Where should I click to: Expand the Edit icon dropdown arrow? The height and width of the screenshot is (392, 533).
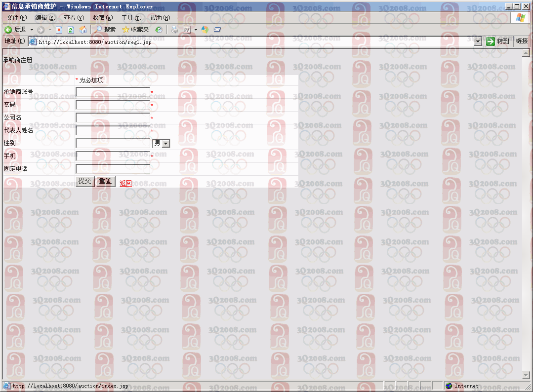tap(196, 30)
